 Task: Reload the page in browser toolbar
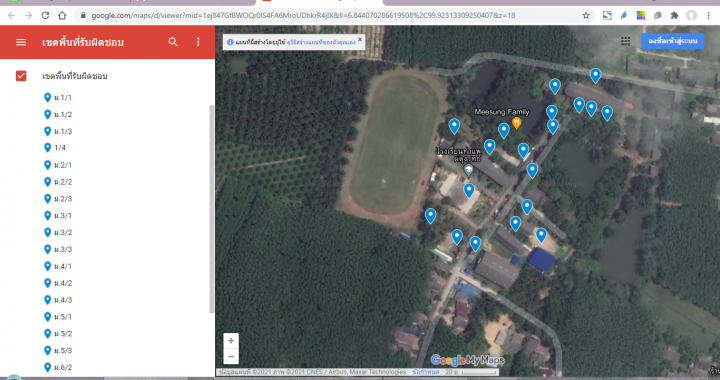[x=45, y=15]
